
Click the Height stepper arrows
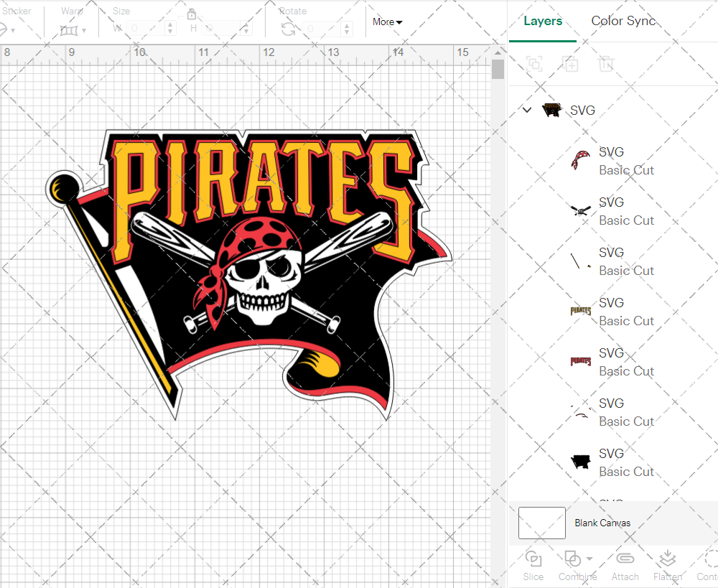click(246, 29)
